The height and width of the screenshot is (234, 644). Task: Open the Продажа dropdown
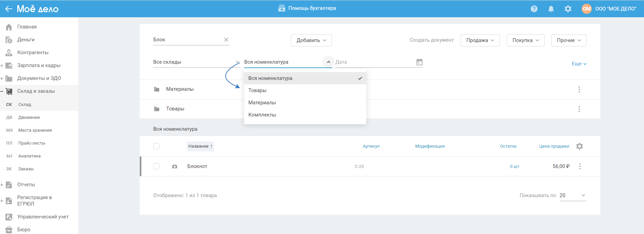pos(480,40)
